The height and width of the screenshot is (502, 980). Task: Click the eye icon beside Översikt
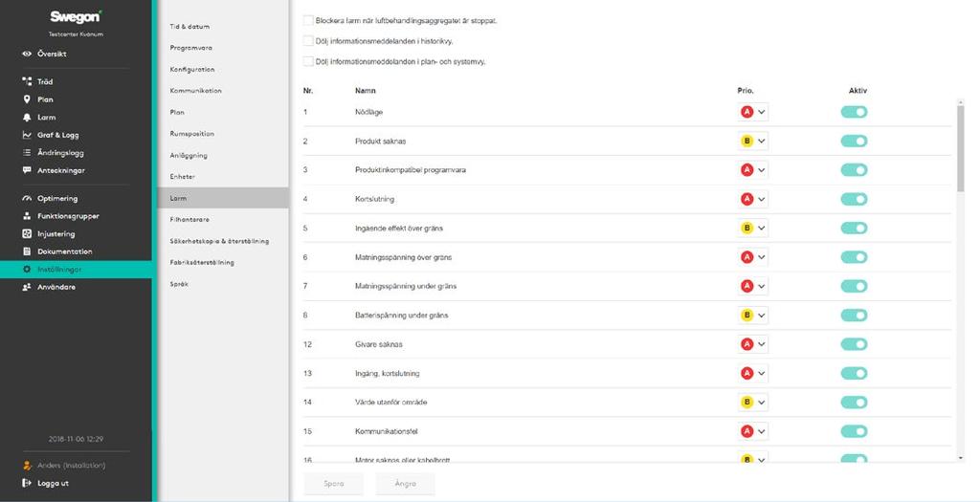pos(27,54)
